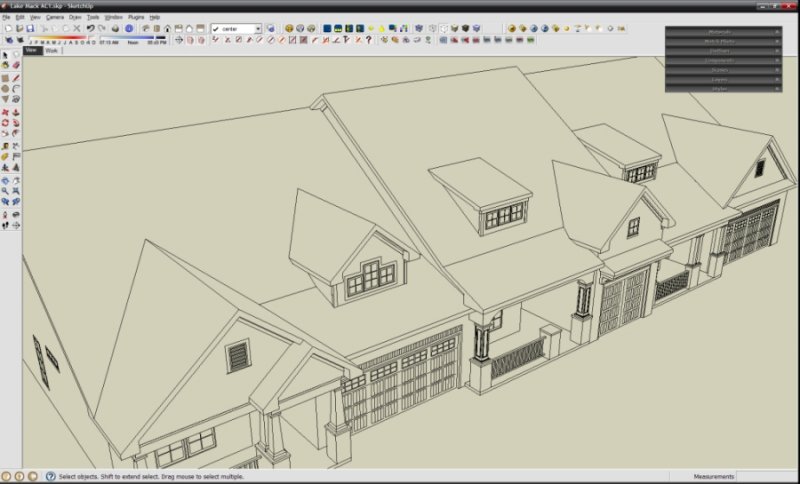Choose the Rectangle drawing tool
This screenshot has height=484, width=800.
(5, 77)
